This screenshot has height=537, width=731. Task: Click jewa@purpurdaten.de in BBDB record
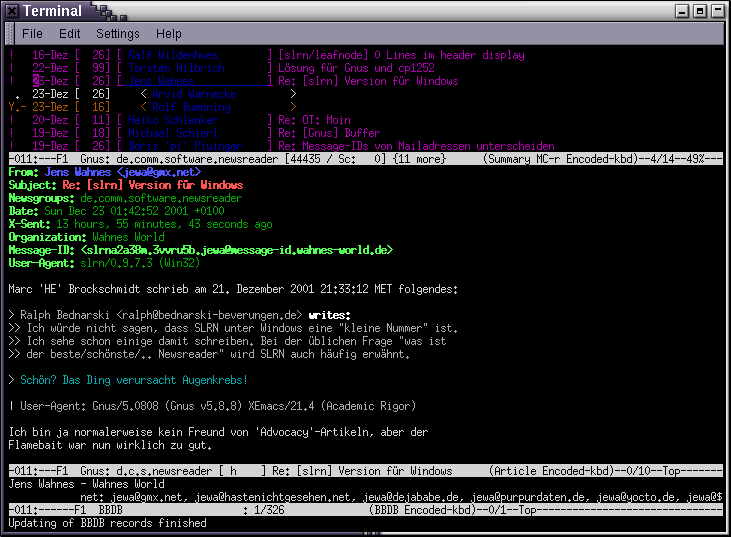tap(528, 497)
